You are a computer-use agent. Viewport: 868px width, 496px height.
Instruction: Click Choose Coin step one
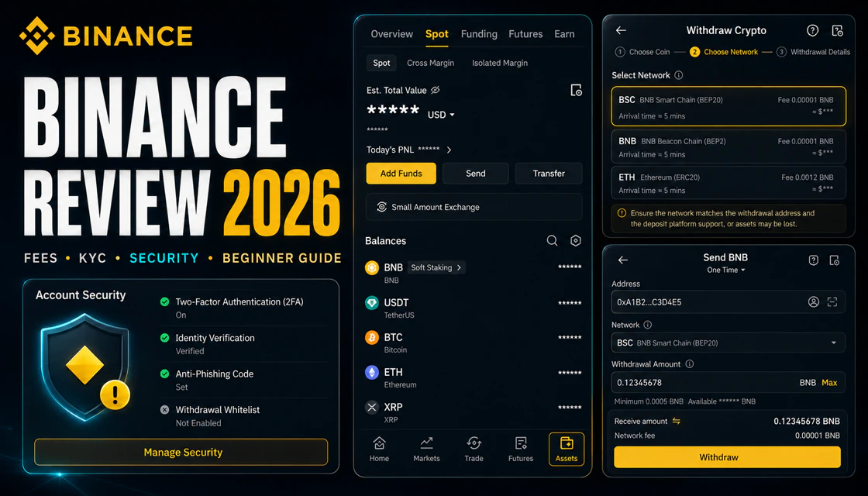pyautogui.click(x=642, y=52)
